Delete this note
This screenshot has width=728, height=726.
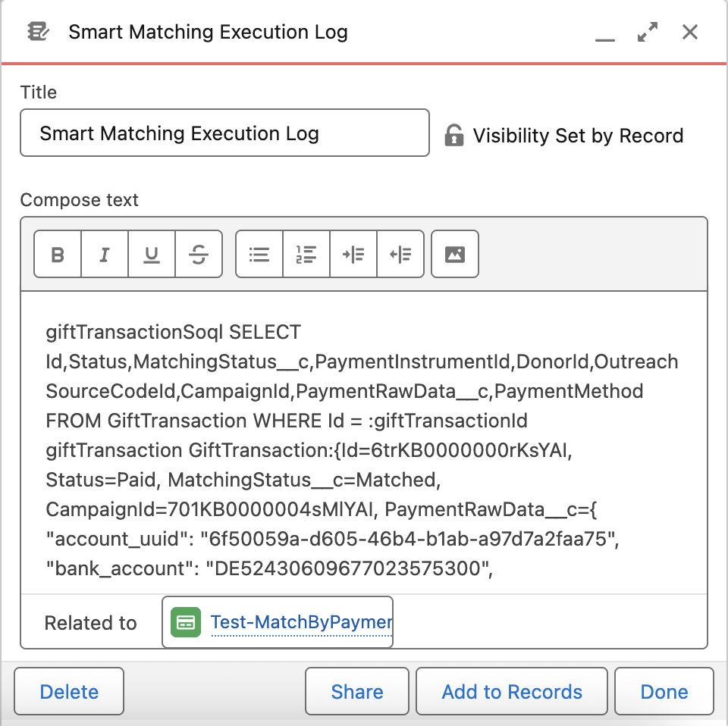(x=69, y=692)
